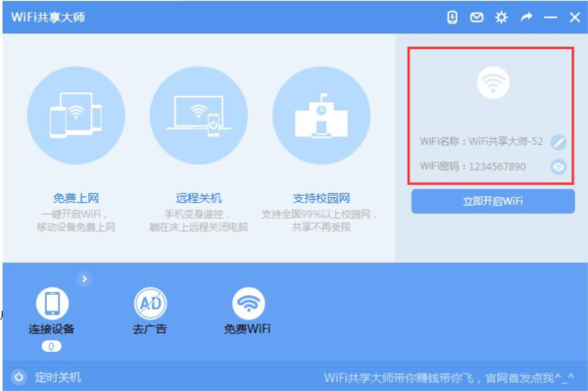Click the 免费上网 heading
This screenshot has width=588, height=391.
pos(76,198)
